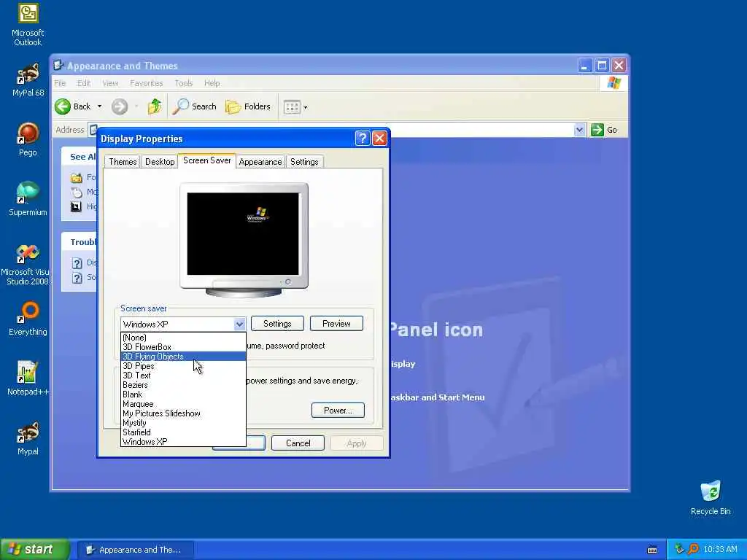Image resolution: width=747 pixels, height=560 pixels.
Task: Select the Screen Saver tab
Action: pyautogui.click(x=206, y=160)
